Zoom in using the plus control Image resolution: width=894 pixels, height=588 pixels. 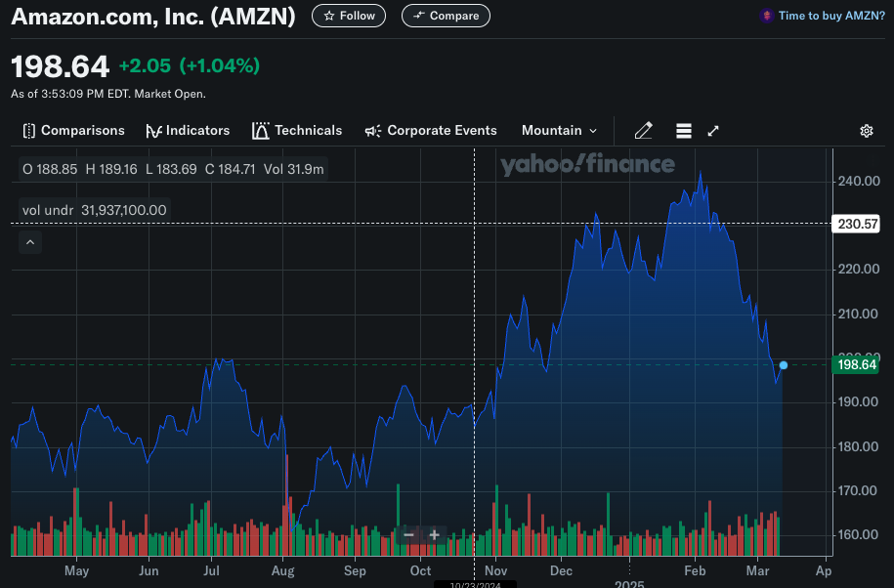[x=434, y=535]
